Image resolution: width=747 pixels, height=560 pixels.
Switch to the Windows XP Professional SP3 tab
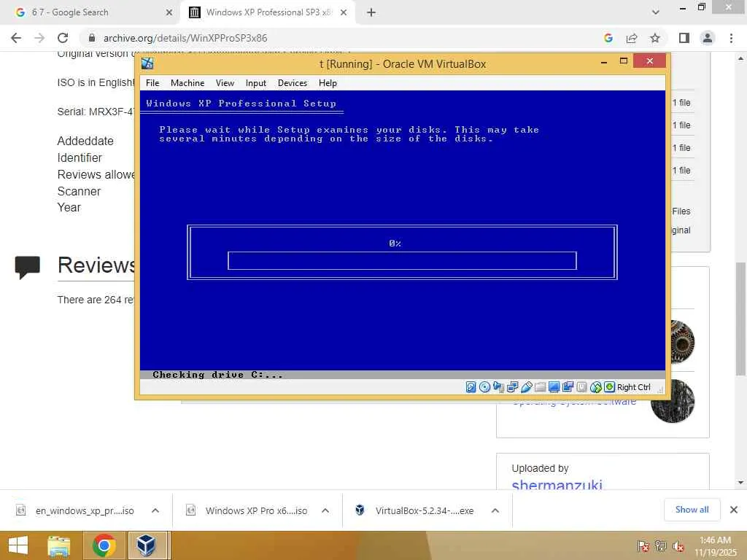[268, 12]
